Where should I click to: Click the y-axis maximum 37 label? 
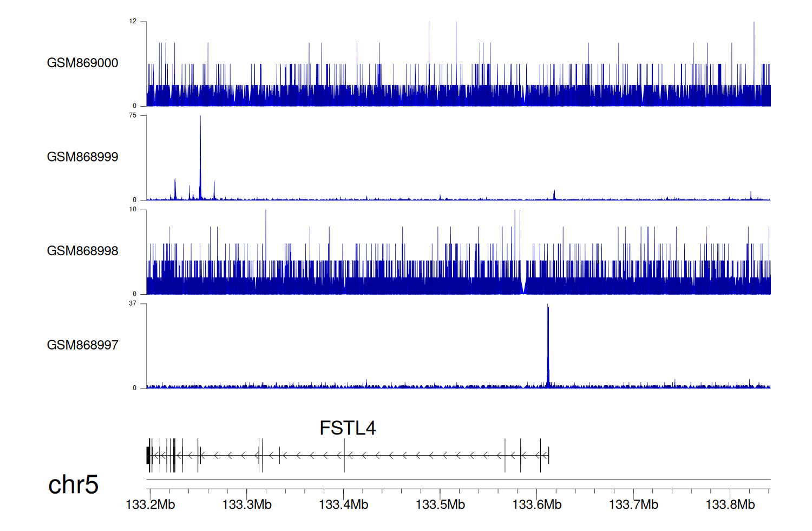pyautogui.click(x=133, y=303)
